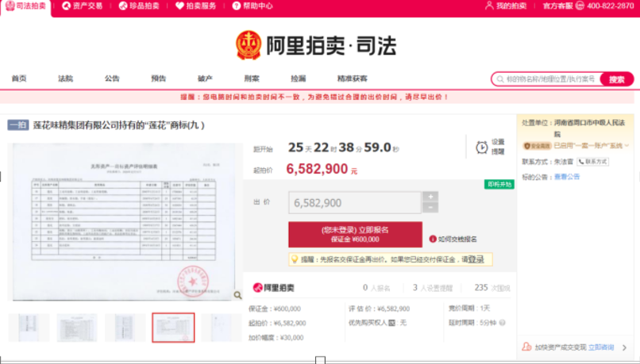This screenshot has height=364, width=640.
Task: Click the red 立即报名 registration button
Action: (355, 234)
